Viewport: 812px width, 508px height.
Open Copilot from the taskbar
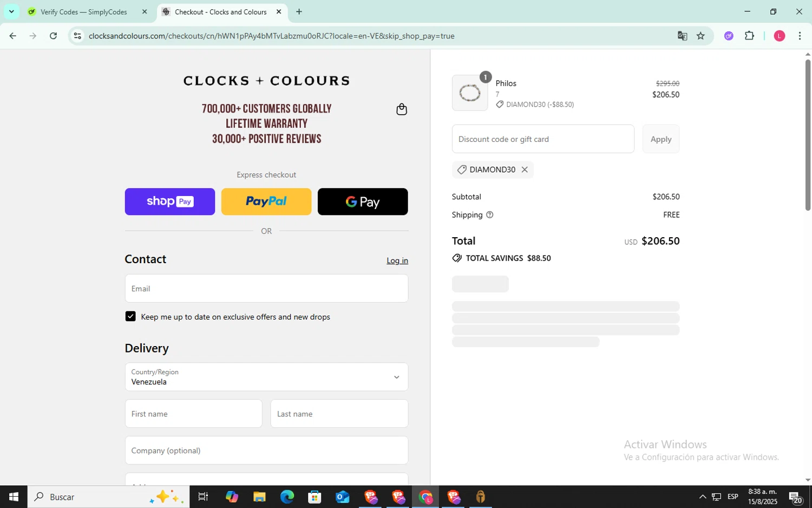[x=232, y=497]
